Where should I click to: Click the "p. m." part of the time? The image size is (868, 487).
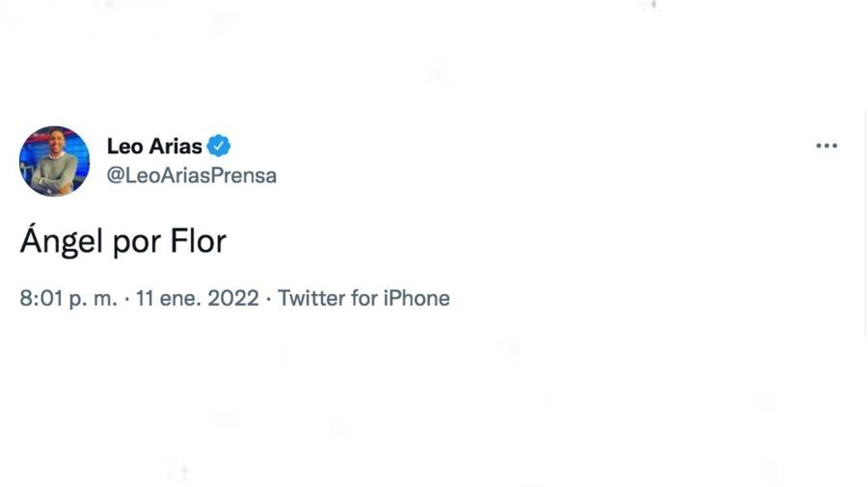click(94, 299)
